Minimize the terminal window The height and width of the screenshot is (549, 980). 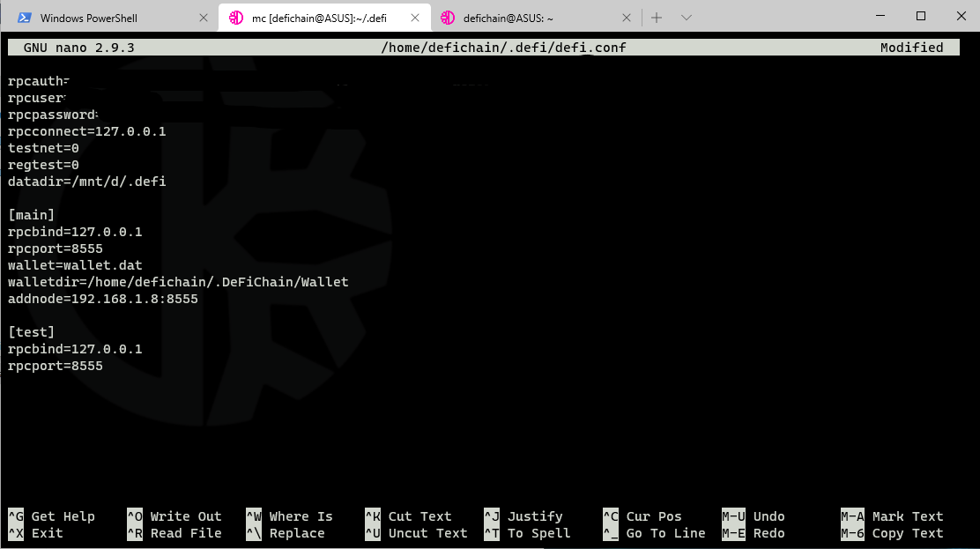coord(880,16)
